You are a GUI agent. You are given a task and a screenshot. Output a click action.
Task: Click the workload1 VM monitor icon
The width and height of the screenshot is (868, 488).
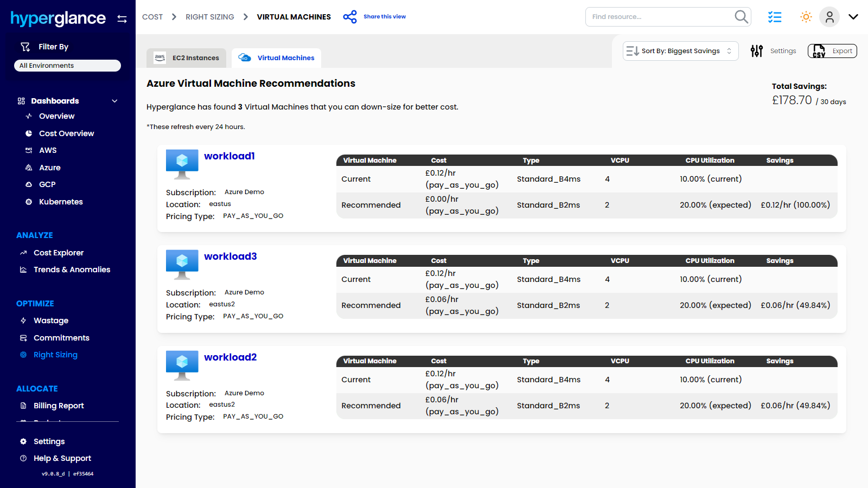click(x=182, y=164)
